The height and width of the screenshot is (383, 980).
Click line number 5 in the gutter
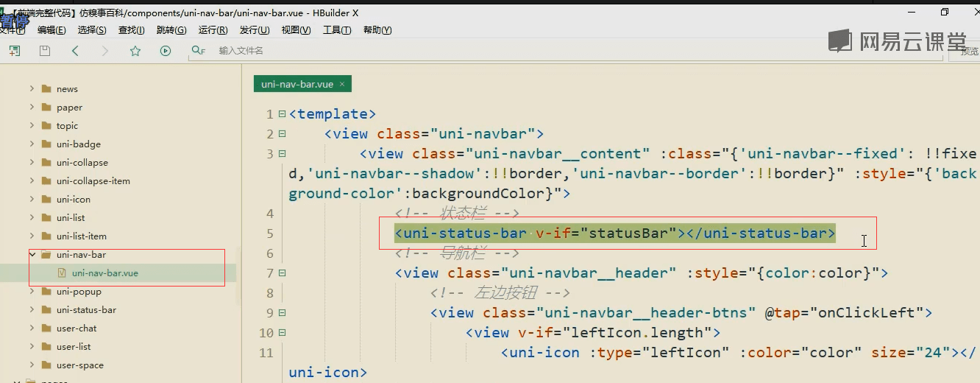[x=269, y=233]
